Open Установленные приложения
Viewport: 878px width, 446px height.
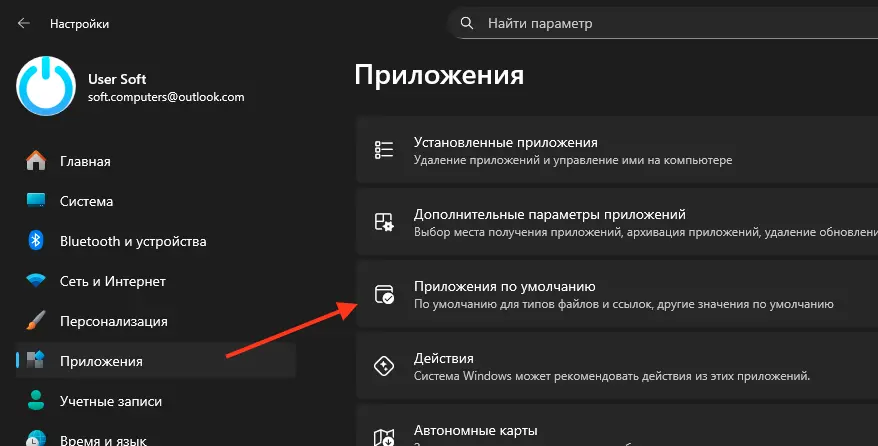point(617,150)
